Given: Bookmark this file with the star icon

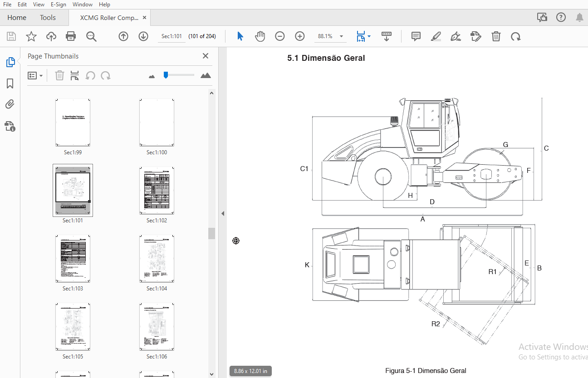Looking at the screenshot, I should [x=31, y=36].
